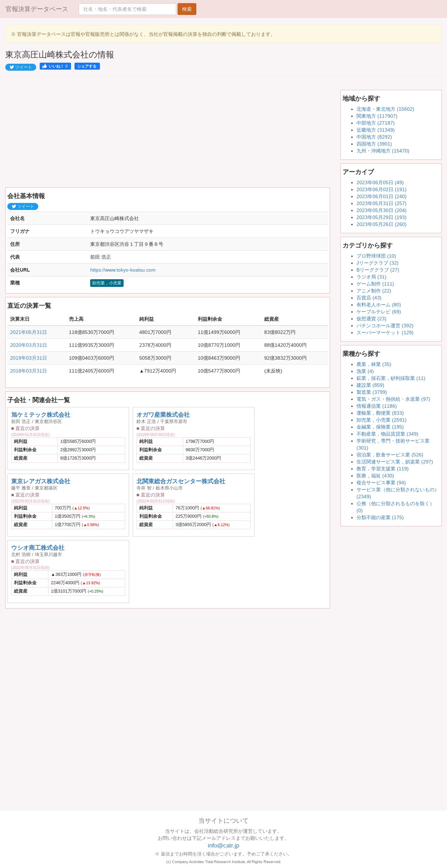Image resolution: width=447 pixels, height=868 pixels.
Task: Click the 官報決算データベース site title
Action: 37,9
